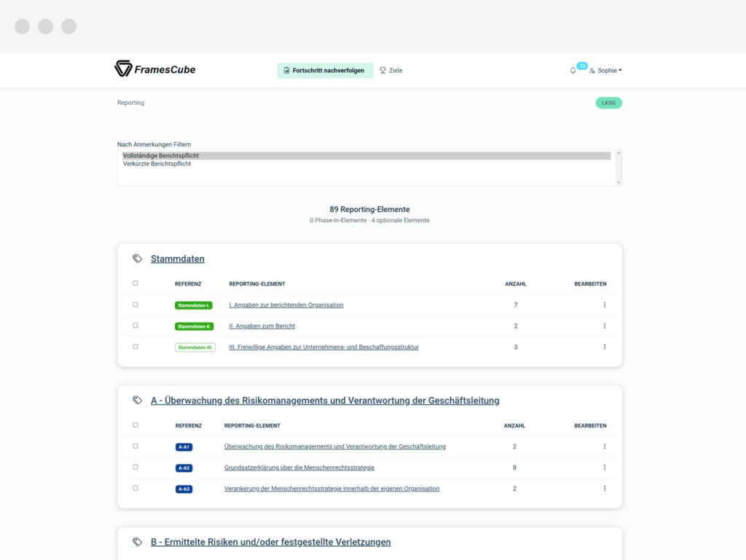Check the Stammdaten-II row checkbox
Viewport: 746px width, 560px height.
click(136, 326)
